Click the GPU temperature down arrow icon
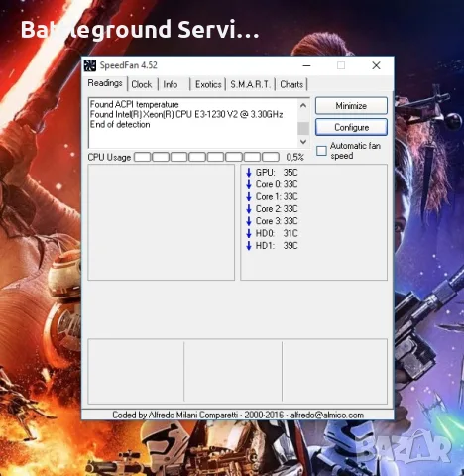 pyautogui.click(x=249, y=173)
